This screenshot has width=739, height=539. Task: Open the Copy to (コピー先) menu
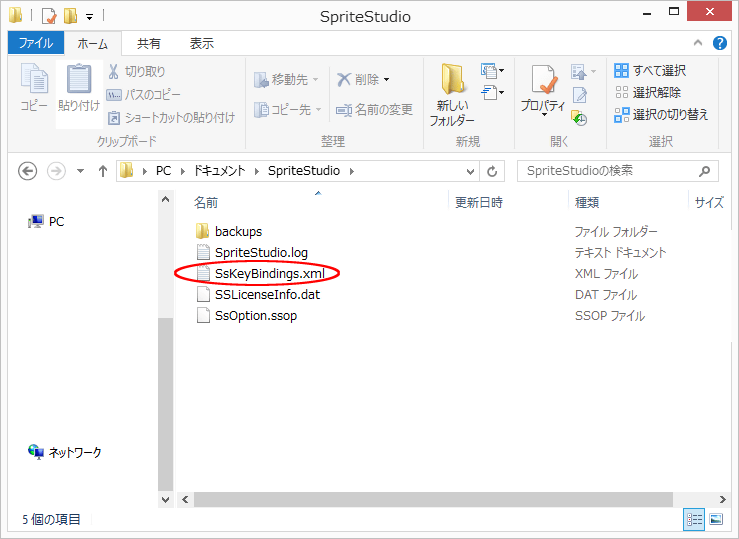click(x=287, y=110)
